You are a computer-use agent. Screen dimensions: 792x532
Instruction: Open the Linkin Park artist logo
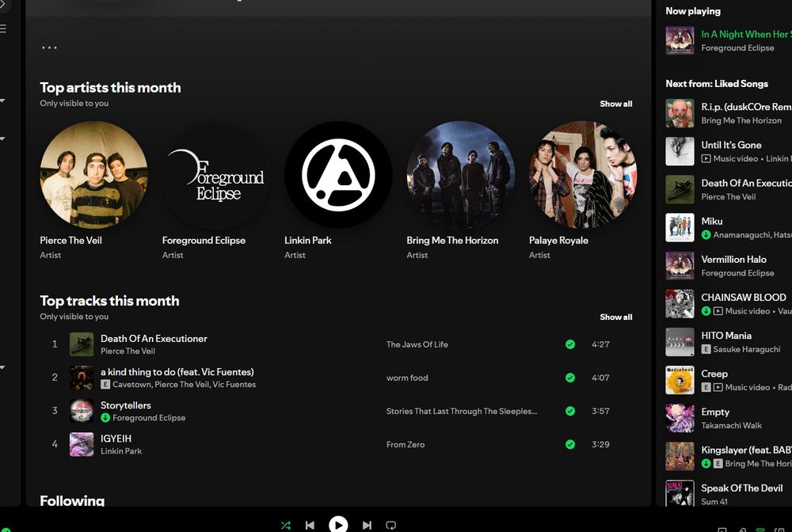click(338, 175)
